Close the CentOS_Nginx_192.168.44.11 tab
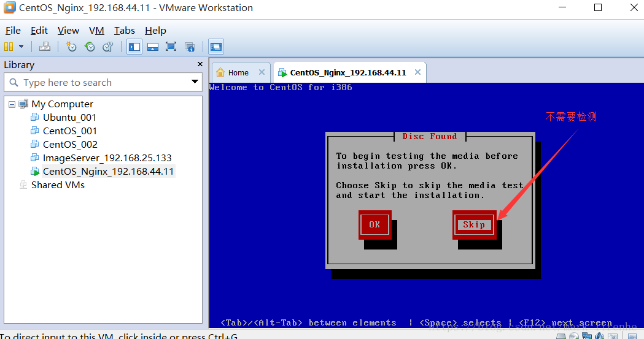Screen dimensions: 644x339 click(417, 72)
